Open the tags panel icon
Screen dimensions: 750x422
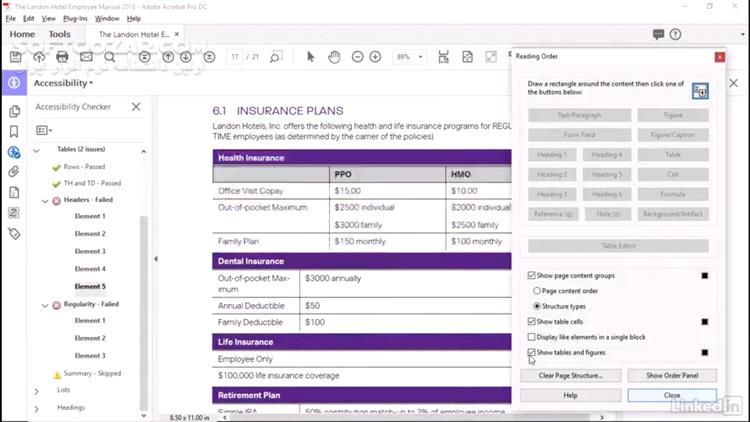pos(14,233)
